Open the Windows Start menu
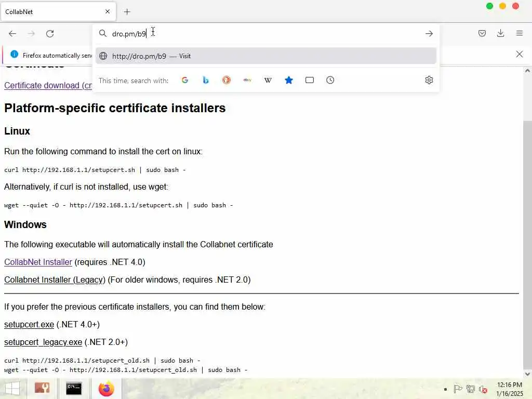Screen dimensions: 532x399 coord(12,389)
